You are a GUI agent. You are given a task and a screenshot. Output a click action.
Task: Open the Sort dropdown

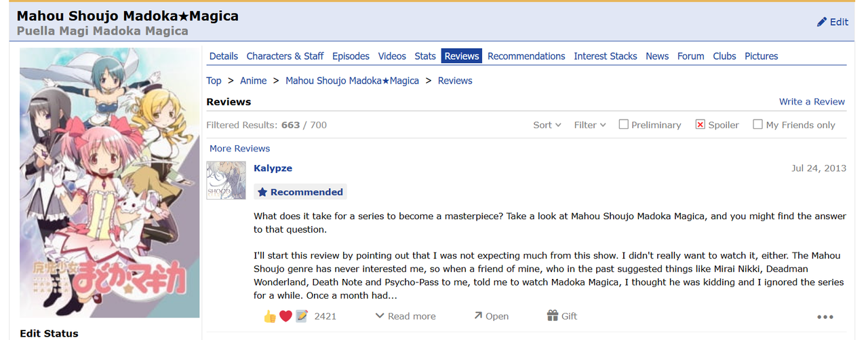click(547, 125)
